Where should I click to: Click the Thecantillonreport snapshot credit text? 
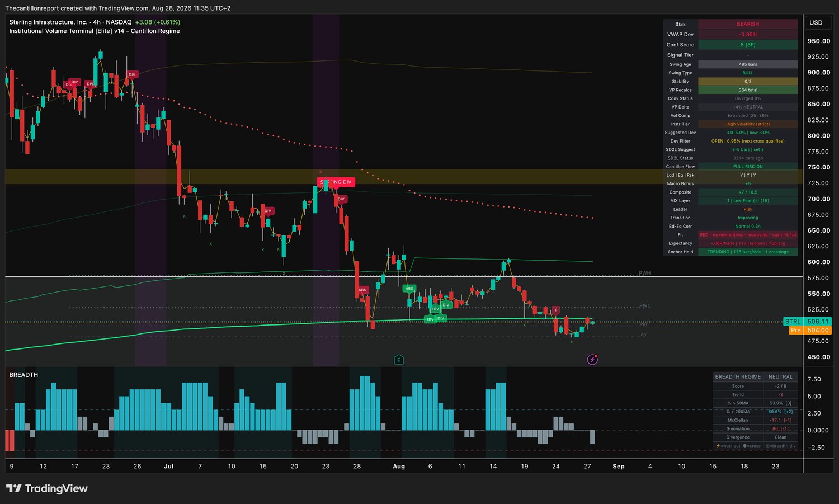point(118,8)
